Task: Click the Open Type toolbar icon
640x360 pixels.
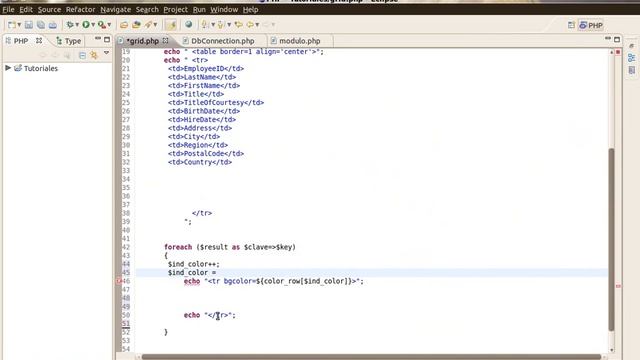Action: click(x=124, y=25)
